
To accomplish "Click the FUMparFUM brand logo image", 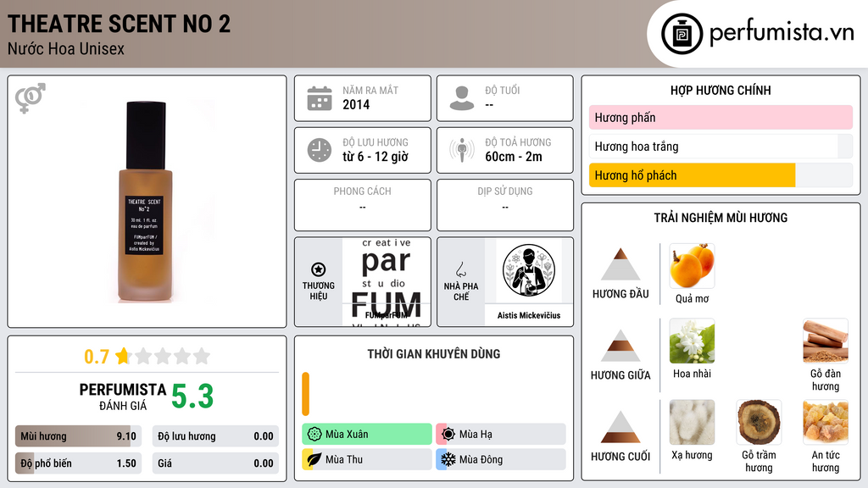I will point(387,282).
